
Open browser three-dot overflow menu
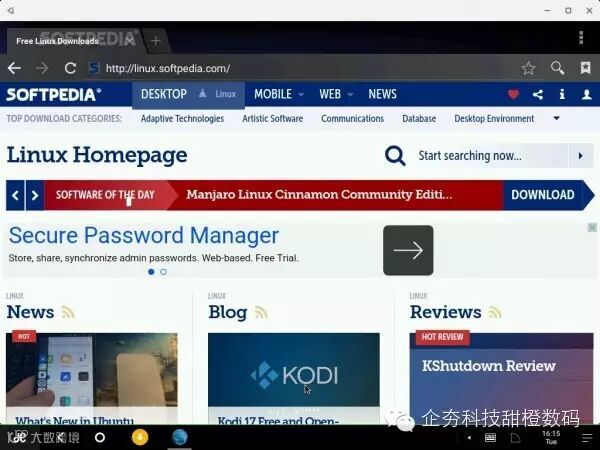point(581,38)
